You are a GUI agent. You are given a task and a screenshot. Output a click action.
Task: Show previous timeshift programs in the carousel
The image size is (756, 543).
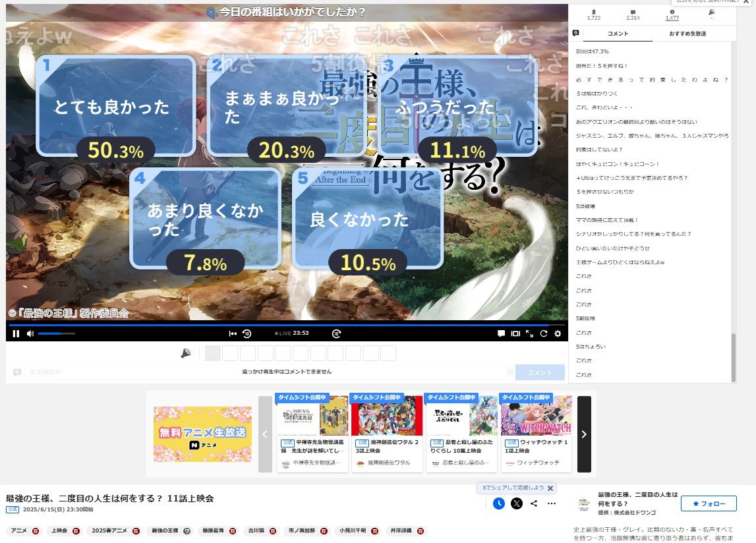[x=265, y=434]
